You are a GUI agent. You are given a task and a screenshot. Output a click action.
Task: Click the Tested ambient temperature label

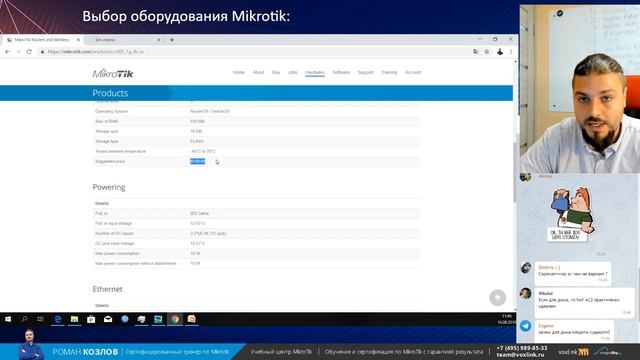(x=120, y=151)
